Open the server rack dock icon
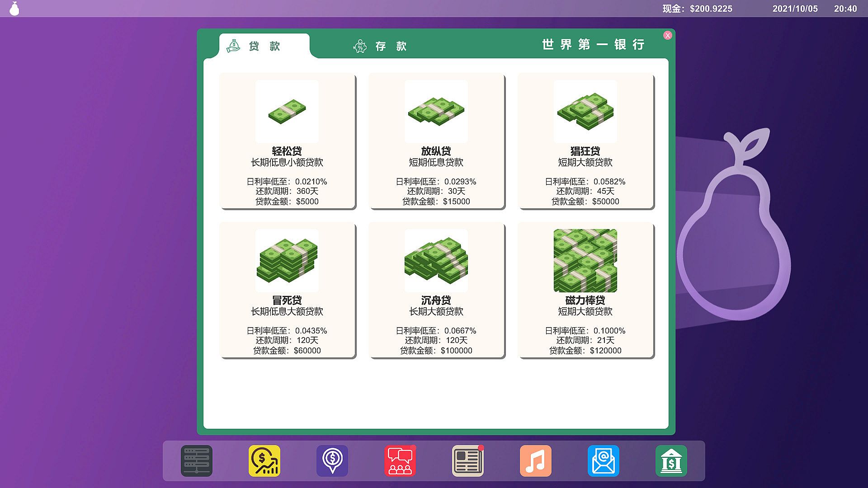This screenshot has height=488, width=868. 197,460
